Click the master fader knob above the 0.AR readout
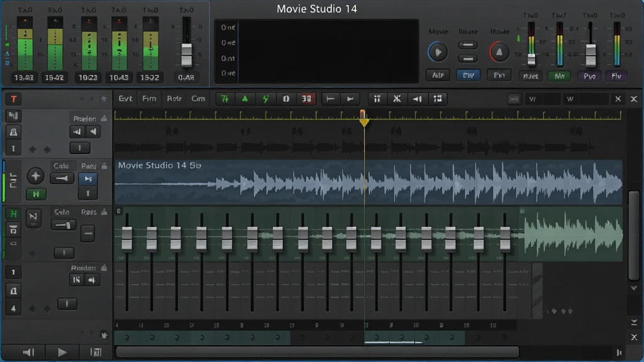The image size is (644, 362). tap(186, 55)
